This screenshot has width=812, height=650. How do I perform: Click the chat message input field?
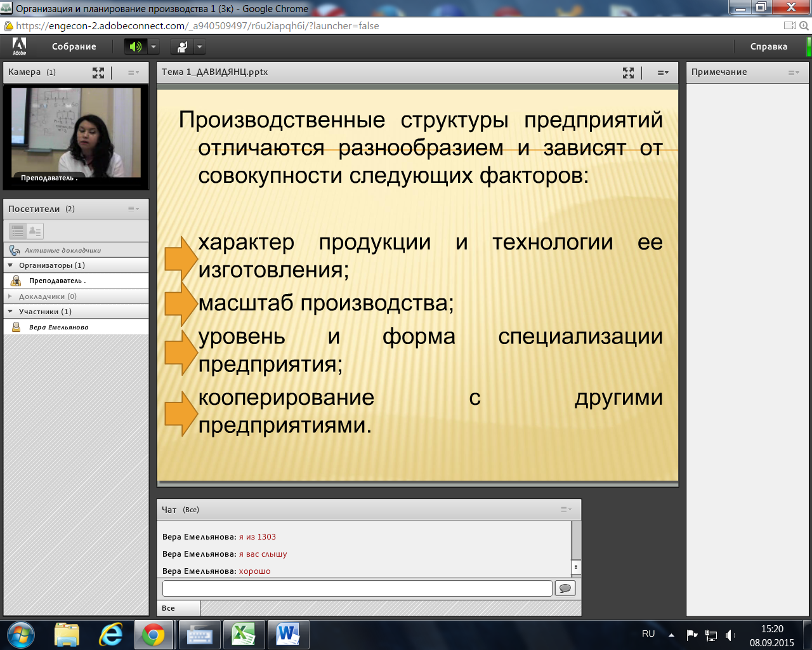(x=357, y=588)
